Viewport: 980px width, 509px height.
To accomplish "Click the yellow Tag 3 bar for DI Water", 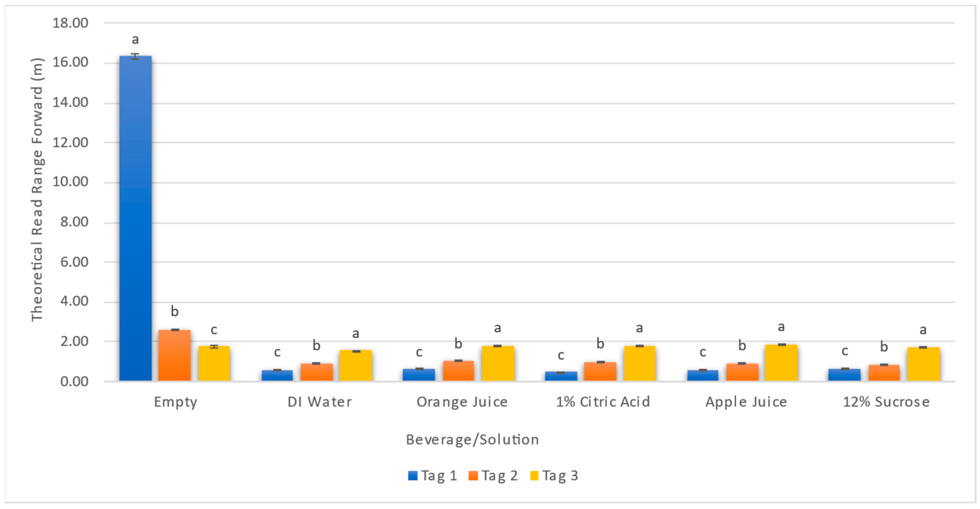I will click(356, 365).
